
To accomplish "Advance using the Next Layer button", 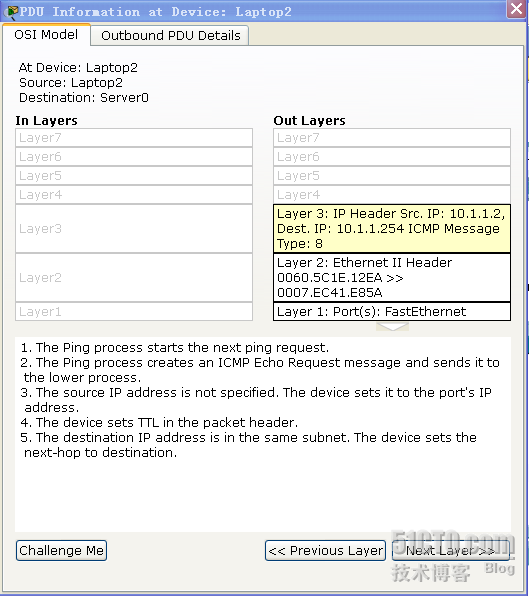I will click(451, 550).
